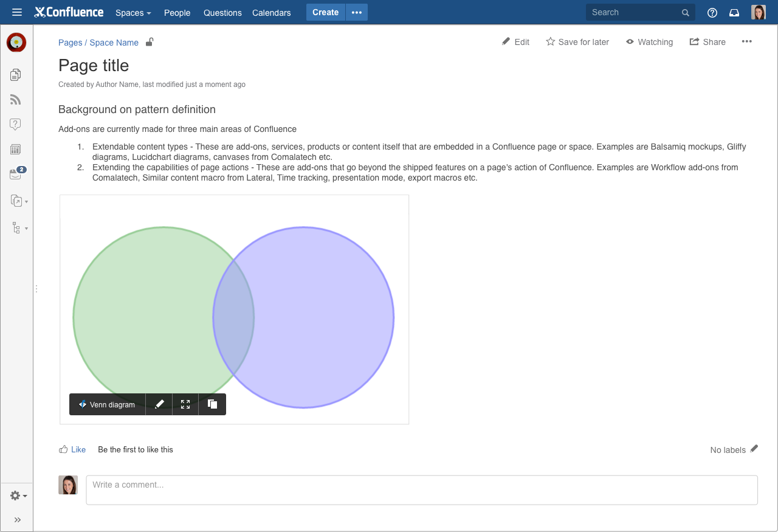Image resolution: width=778 pixels, height=532 pixels.
Task: Open the notifications inbox tray icon
Action: tap(734, 13)
